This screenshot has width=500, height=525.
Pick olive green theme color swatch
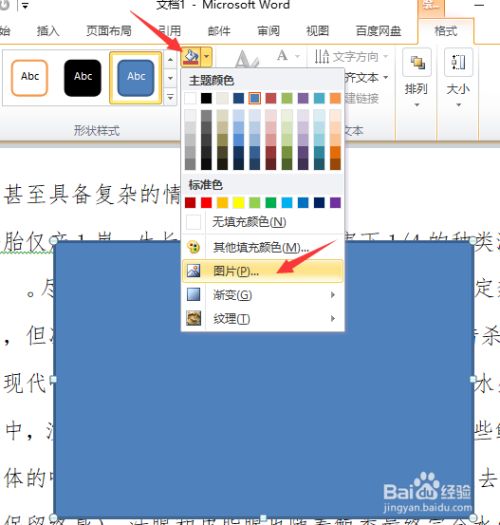click(287, 98)
